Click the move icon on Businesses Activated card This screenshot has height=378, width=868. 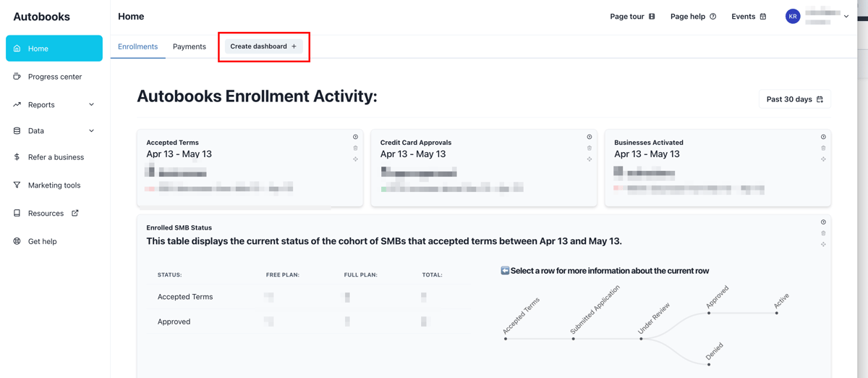point(823,159)
